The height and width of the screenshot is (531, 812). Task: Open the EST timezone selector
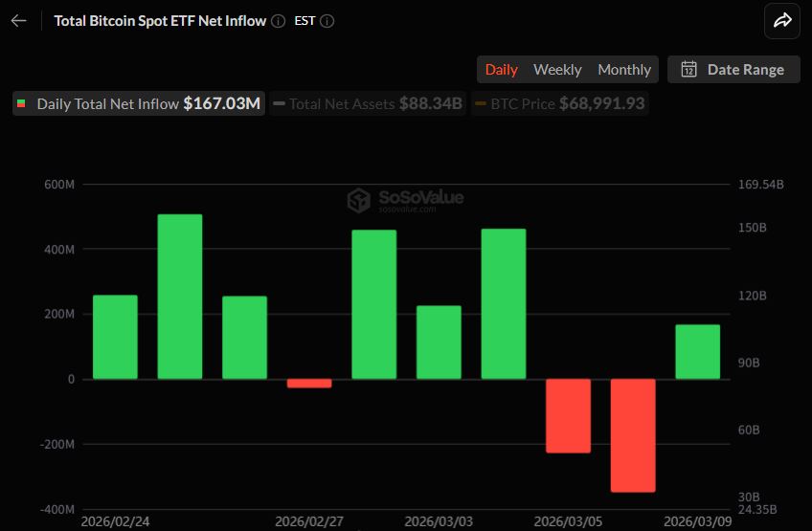(x=304, y=21)
